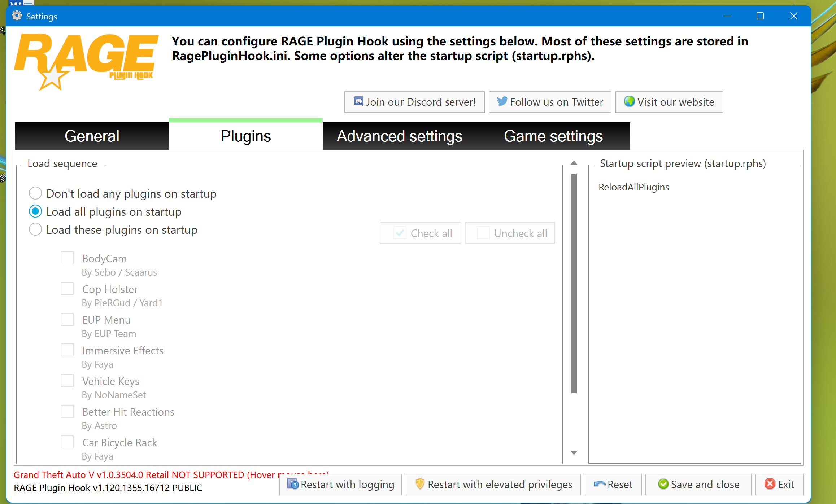Click the RAGE Plugin Hook logo

(x=86, y=62)
